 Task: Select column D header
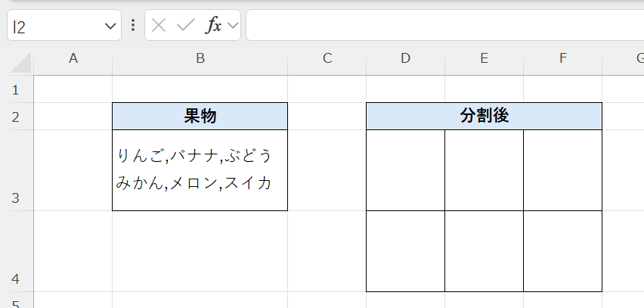pyautogui.click(x=406, y=58)
